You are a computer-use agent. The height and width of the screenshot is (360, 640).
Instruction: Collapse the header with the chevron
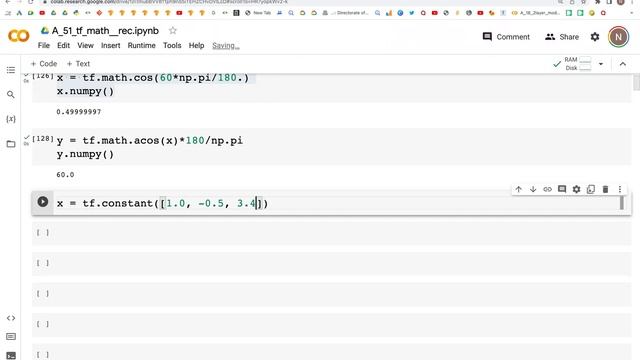(623, 64)
